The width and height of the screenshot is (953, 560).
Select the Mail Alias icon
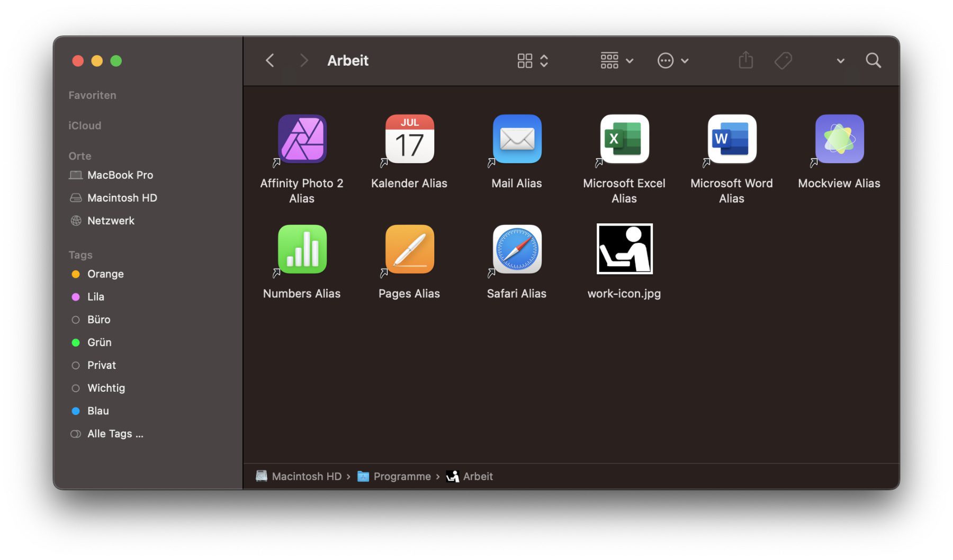(x=517, y=139)
